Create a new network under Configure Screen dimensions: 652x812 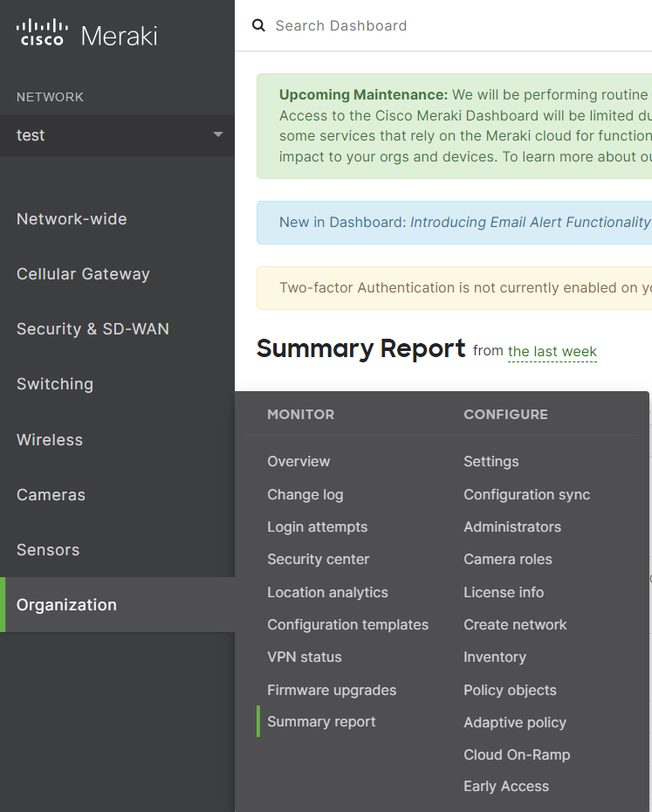click(x=514, y=624)
